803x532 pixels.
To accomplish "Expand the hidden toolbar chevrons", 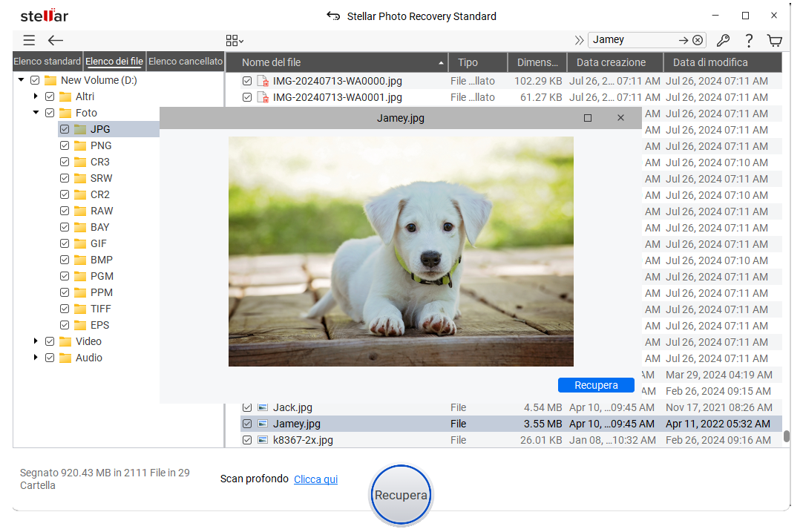I will click(x=579, y=40).
